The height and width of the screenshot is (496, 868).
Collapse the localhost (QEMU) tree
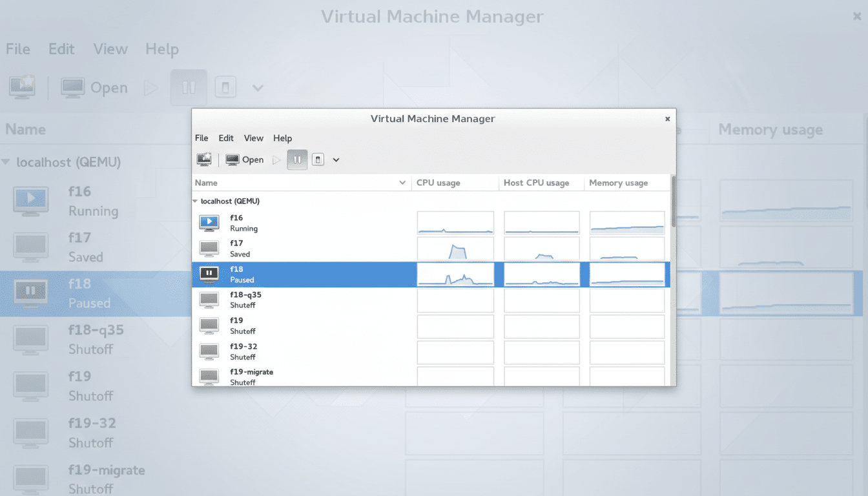[x=196, y=201]
